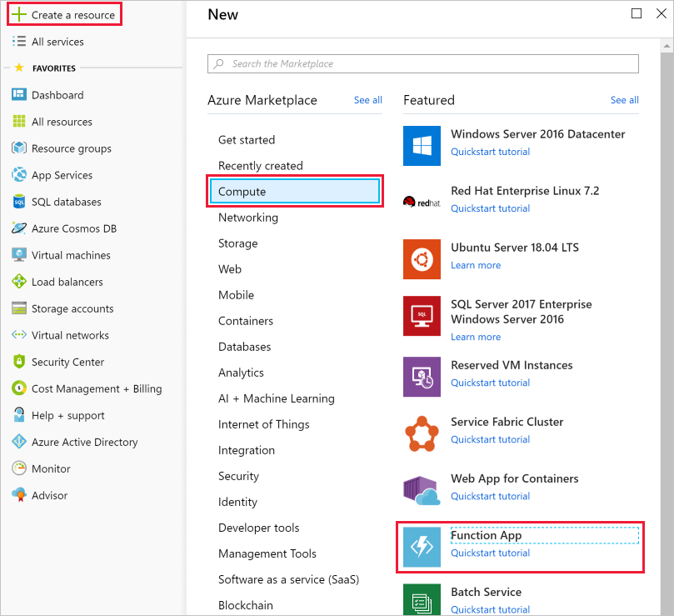Image resolution: width=674 pixels, height=616 pixels.
Task: Open the Blockchain marketplace category
Action: [x=246, y=605]
